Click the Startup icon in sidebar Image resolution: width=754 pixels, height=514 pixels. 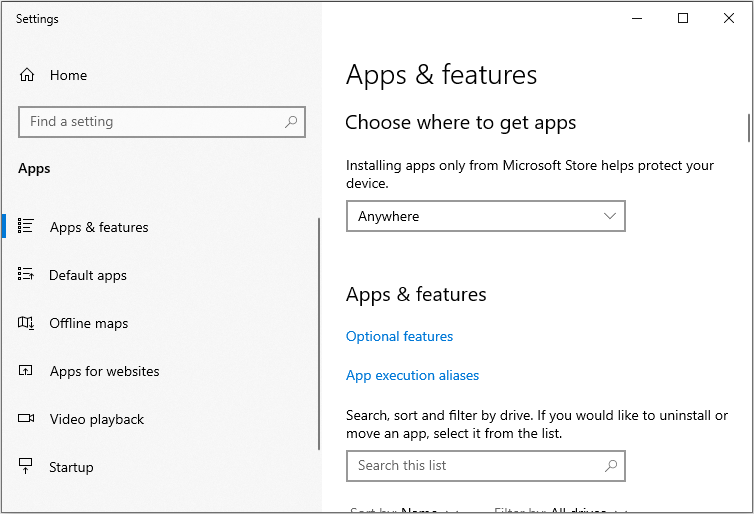(x=27, y=467)
